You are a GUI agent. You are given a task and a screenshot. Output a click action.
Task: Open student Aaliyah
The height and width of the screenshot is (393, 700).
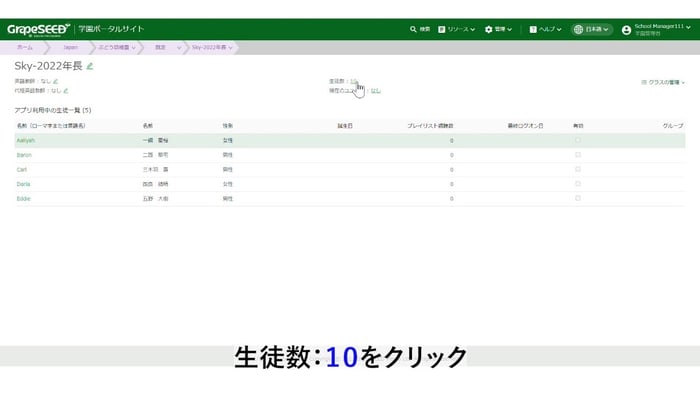25,140
